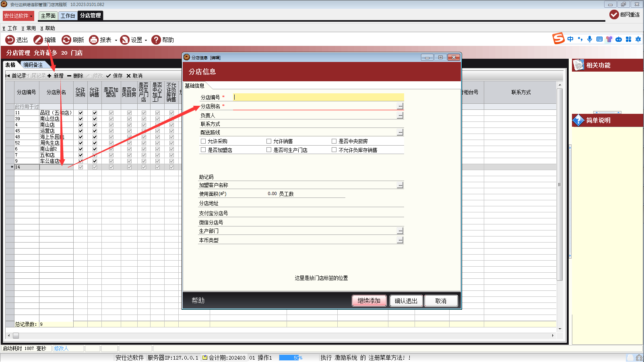Enable the 允许采购 checkbox in the dialog
Screen dimensions: 644x362
click(x=203, y=141)
